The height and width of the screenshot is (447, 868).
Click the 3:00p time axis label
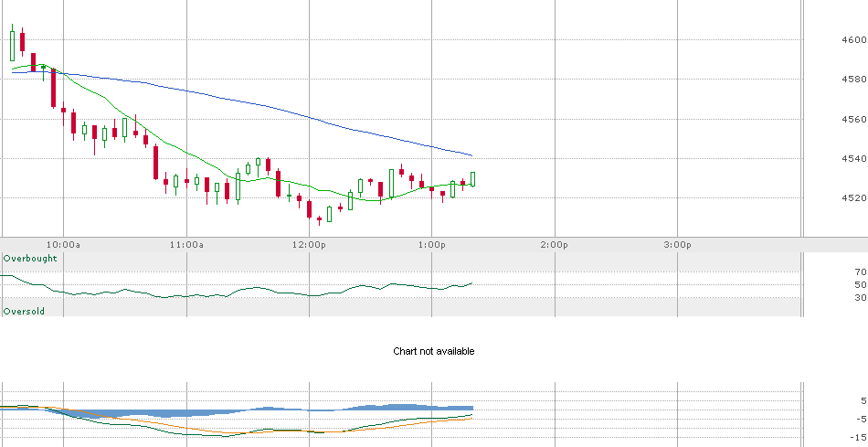point(678,245)
